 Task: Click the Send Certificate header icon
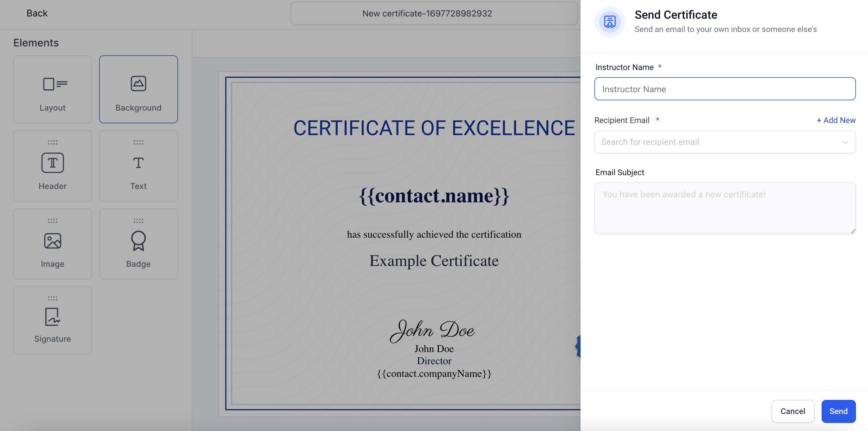click(x=610, y=22)
